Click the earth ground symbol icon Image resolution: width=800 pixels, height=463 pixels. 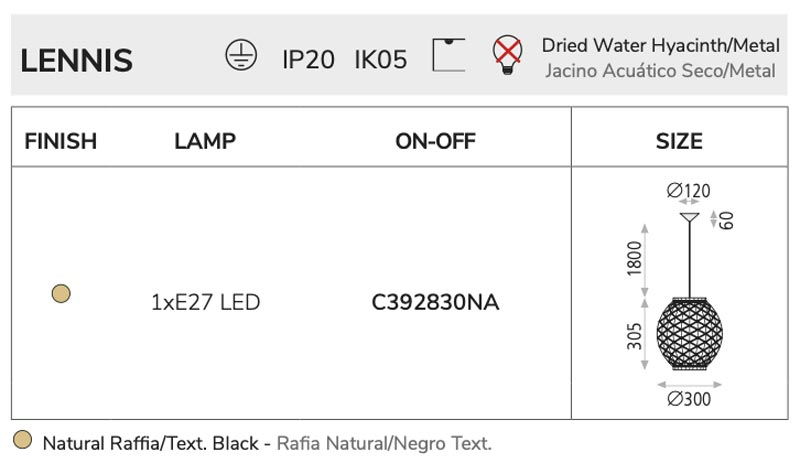pos(241,55)
